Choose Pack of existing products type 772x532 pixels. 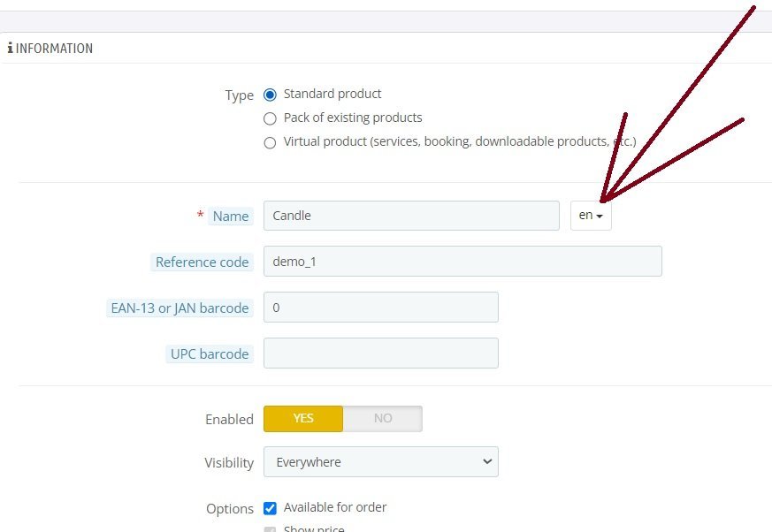[x=271, y=118]
